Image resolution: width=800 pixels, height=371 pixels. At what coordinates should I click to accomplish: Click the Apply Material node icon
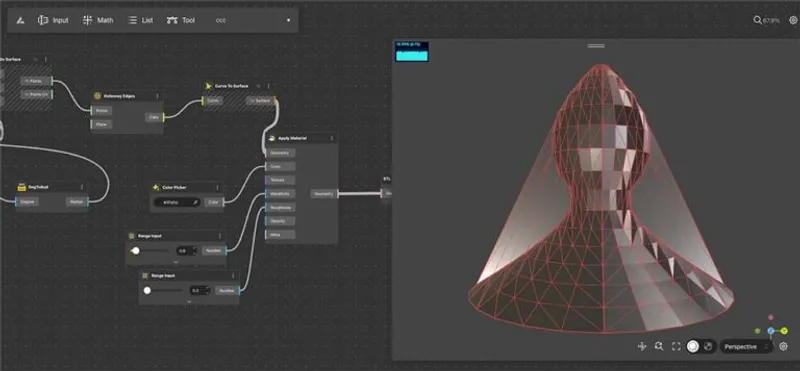(x=272, y=138)
